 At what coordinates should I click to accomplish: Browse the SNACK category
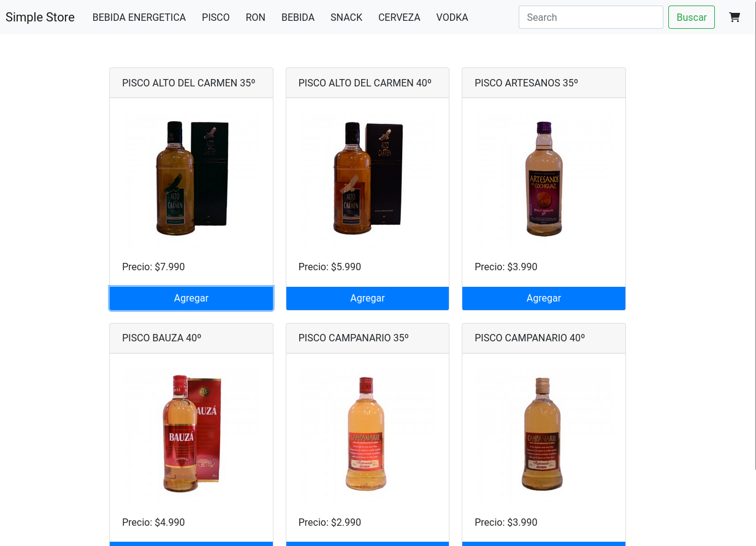click(346, 17)
